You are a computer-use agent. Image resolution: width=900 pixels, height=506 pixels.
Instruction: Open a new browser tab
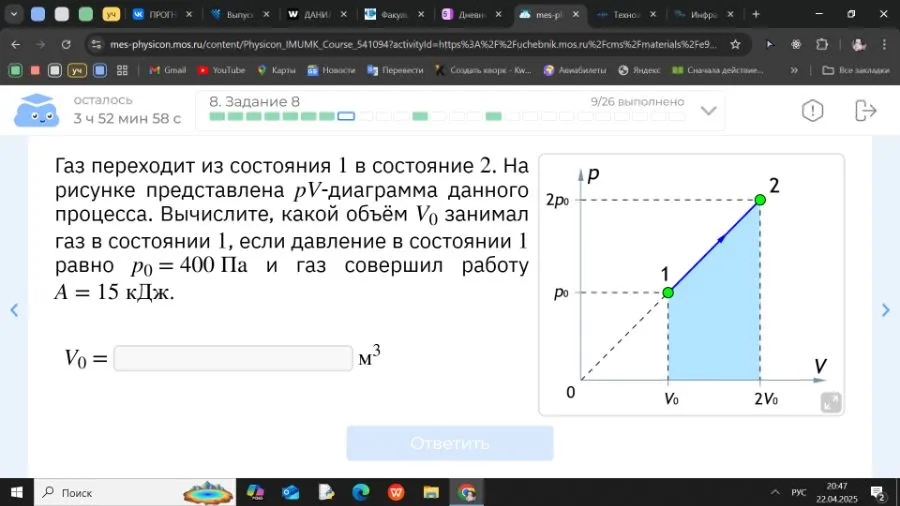click(x=756, y=14)
